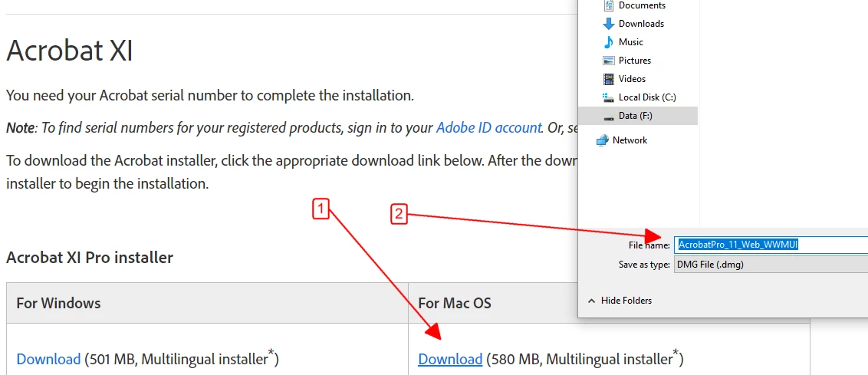Click the For Windows column header
868x375 pixels.
point(59,304)
